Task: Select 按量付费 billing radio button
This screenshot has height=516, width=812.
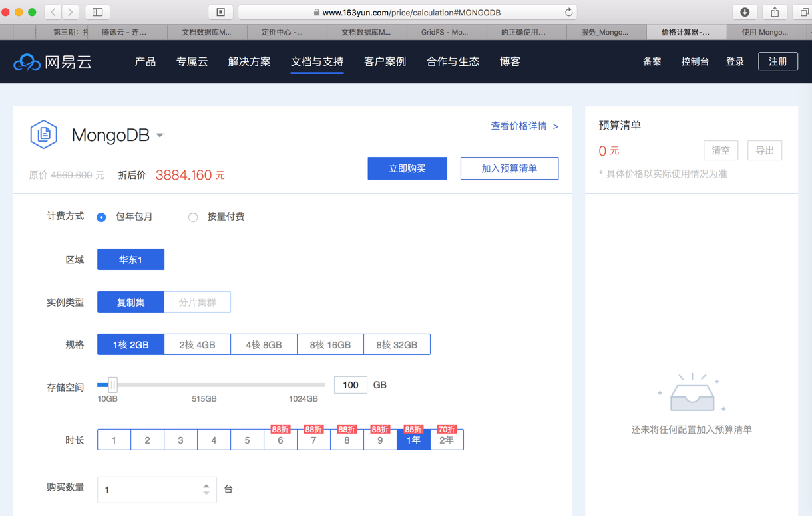Action: click(193, 217)
